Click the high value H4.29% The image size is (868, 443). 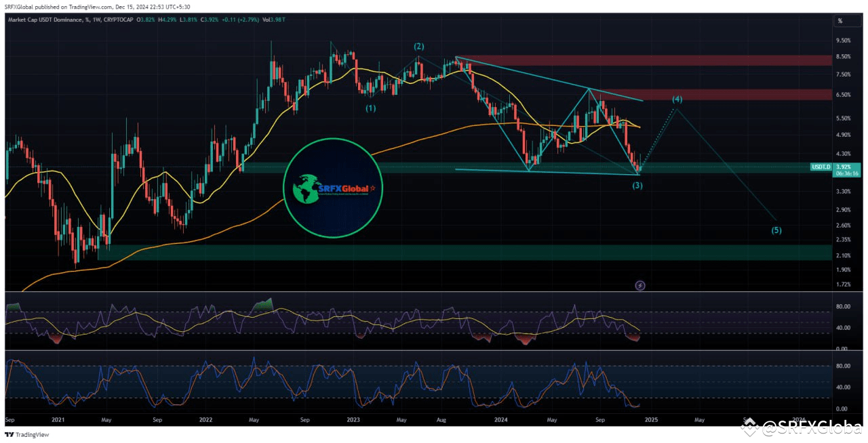[x=166, y=21]
